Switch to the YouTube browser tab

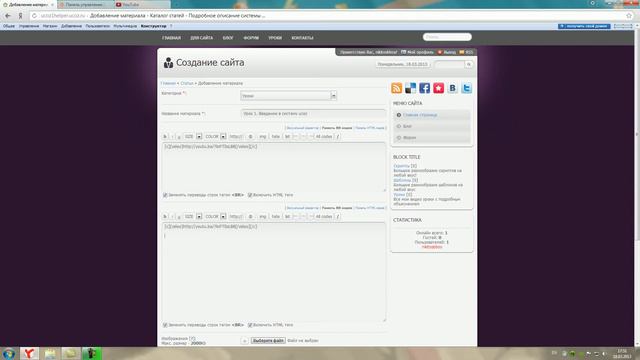141,4
